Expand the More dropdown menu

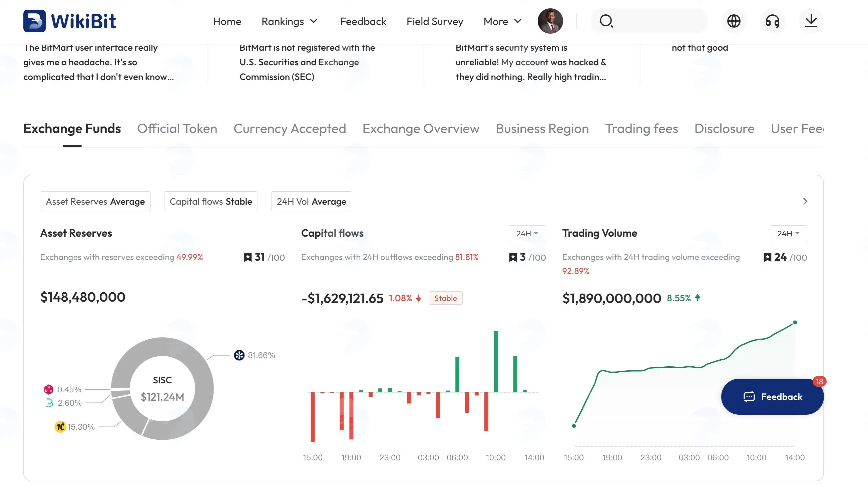[502, 21]
